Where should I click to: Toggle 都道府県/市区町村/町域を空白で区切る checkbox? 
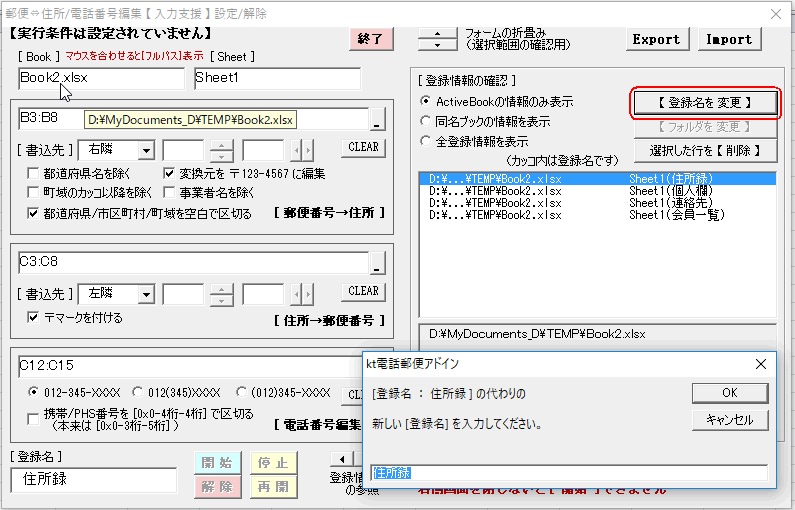[33, 213]
